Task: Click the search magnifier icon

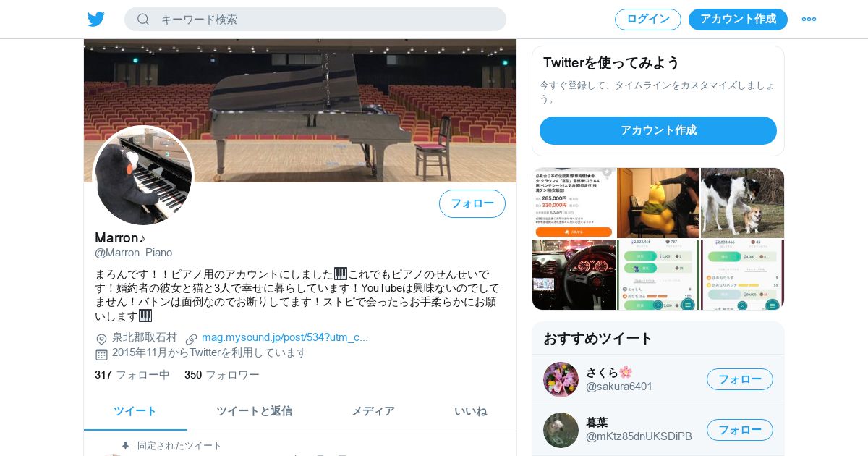Action: click(x=143, y=20)
